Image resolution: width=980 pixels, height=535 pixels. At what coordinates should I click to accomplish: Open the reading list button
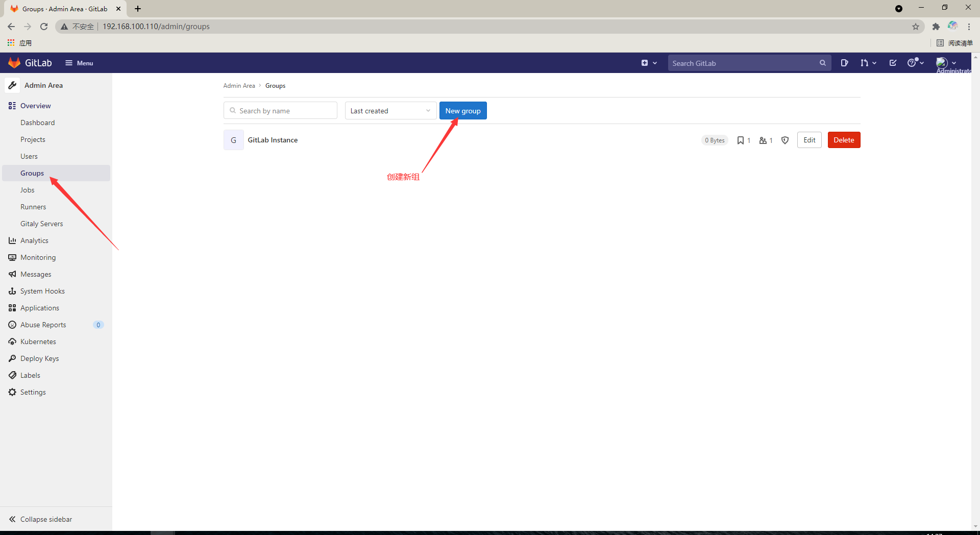[954, 43]
